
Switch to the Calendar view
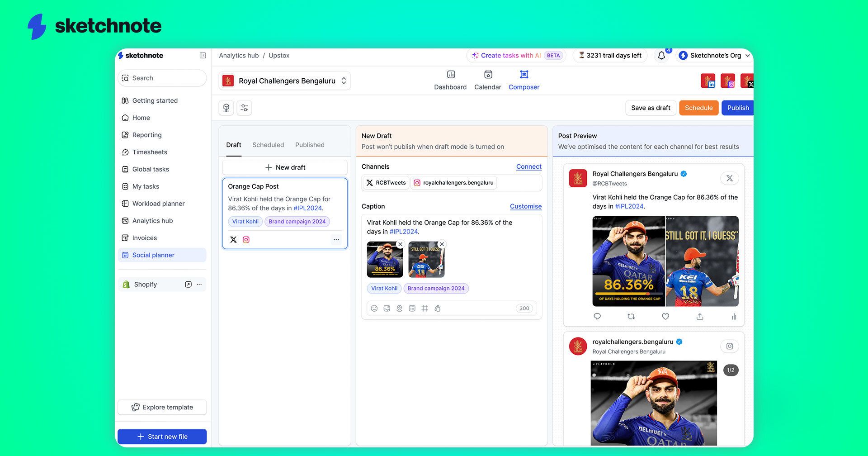click(488, 81)
